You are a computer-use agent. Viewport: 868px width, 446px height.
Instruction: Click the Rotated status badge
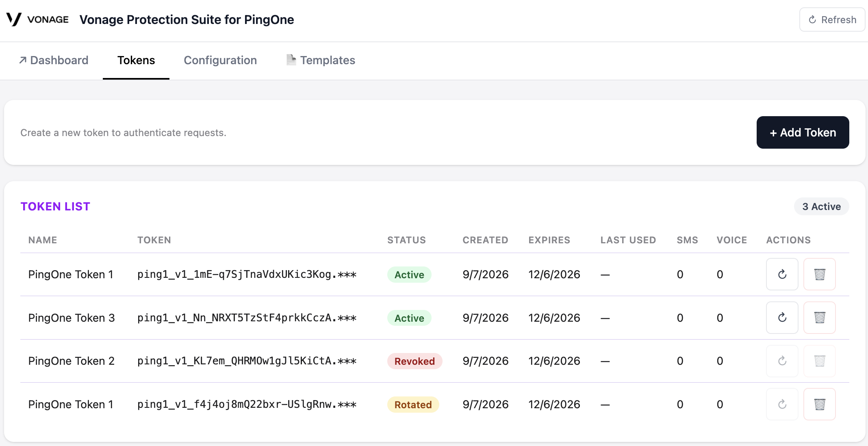pos(413,405)
